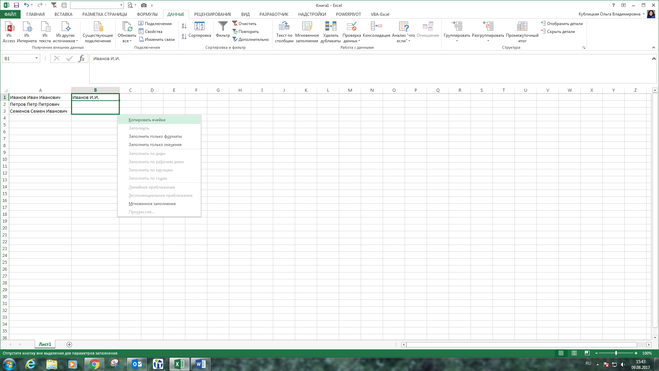Select the Лист1 sheet tab
659x371 pixels.
(x=45, y=344)
